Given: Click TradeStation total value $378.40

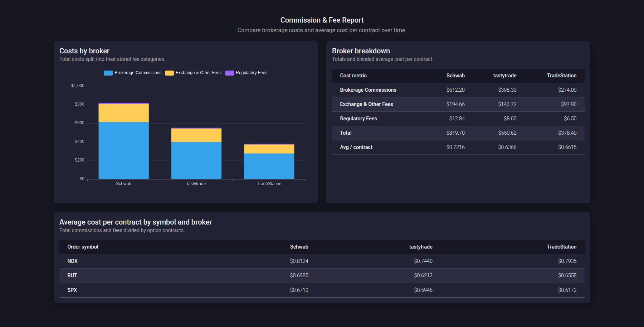Looking at the screenshot, I should click(x=567, y=133).
